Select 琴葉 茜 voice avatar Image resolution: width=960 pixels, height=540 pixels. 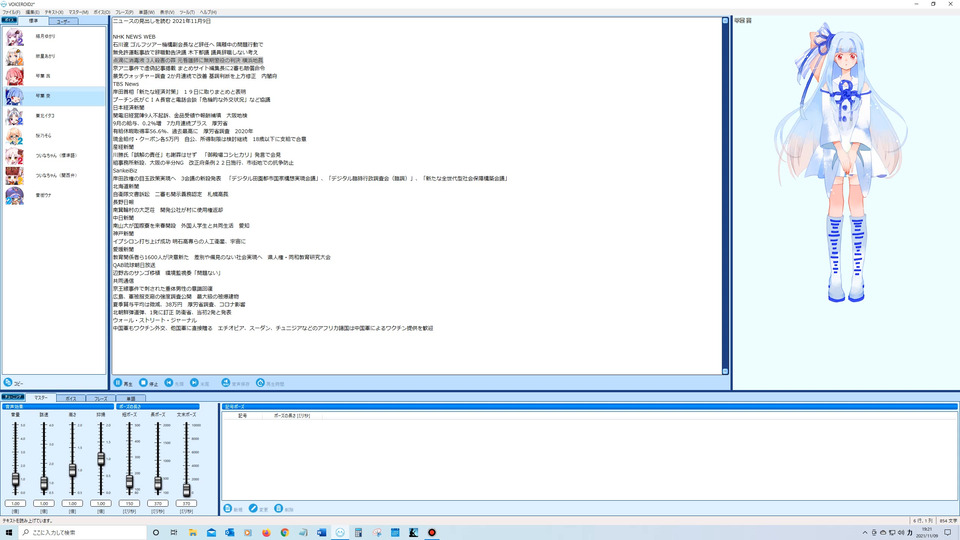pos(15,76)
